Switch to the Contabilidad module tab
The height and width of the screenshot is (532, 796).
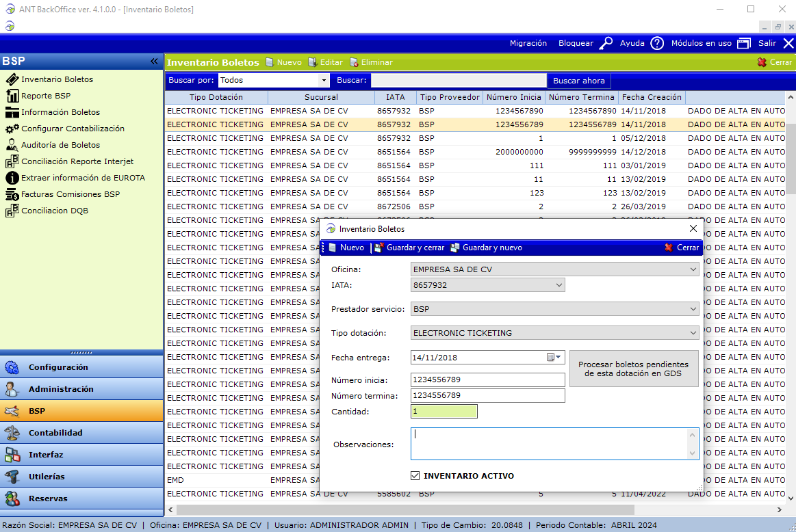[x=55, y=433]
